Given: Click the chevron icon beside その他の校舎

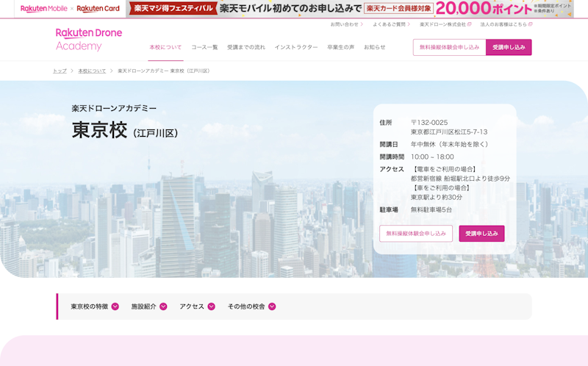Looking at the screenshot, I should tap(272, 306).
